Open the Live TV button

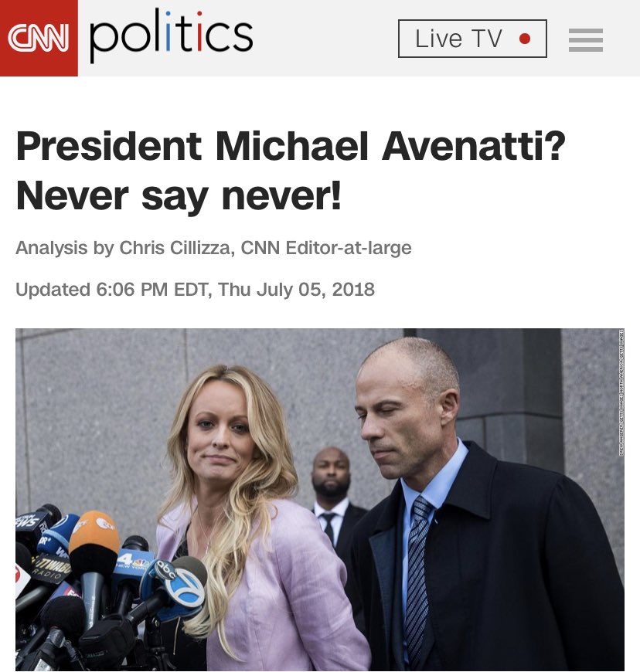(x=472, y=39)
